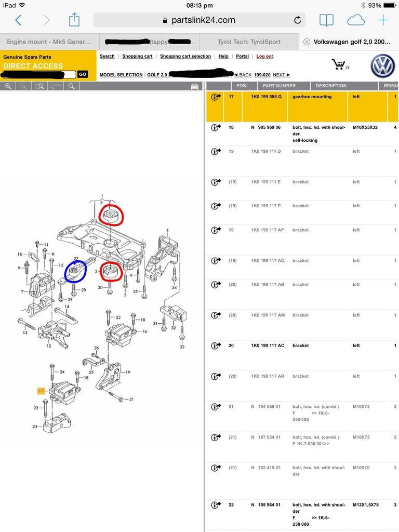Open info icon for position 17 gearbox mounting
The image size is (399, 532).
click(x=216, y=97)
